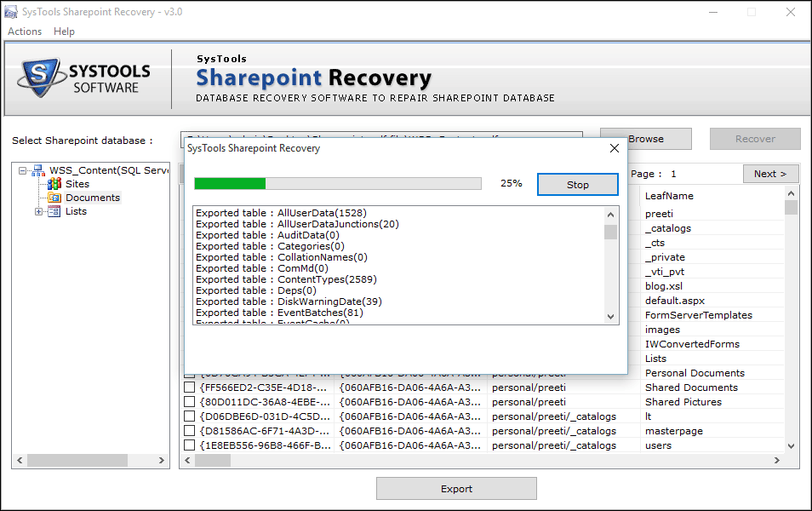This screenshot has width=812, height=511.
Task: Select the Lists tree item
Action: point(76,211)
